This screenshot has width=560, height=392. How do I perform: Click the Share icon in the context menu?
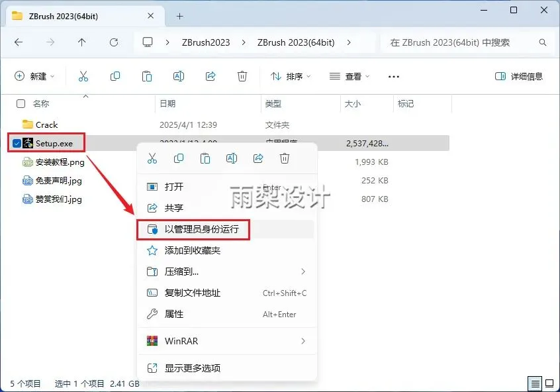coord(258,158)
